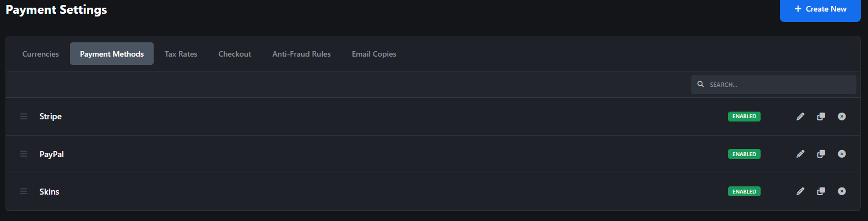Click the drag handle for Skins
This screenshot has height=221, width=868.
point(24,191)
